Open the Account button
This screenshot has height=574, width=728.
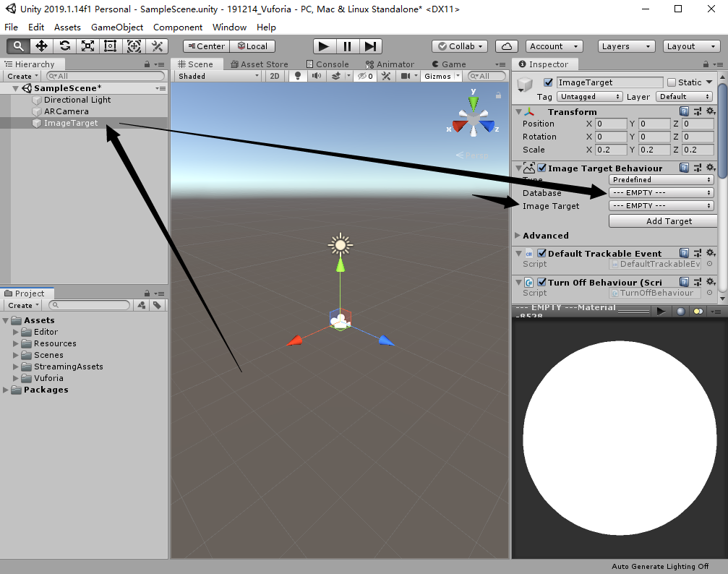pyautogui.click(x=554, y=46)
